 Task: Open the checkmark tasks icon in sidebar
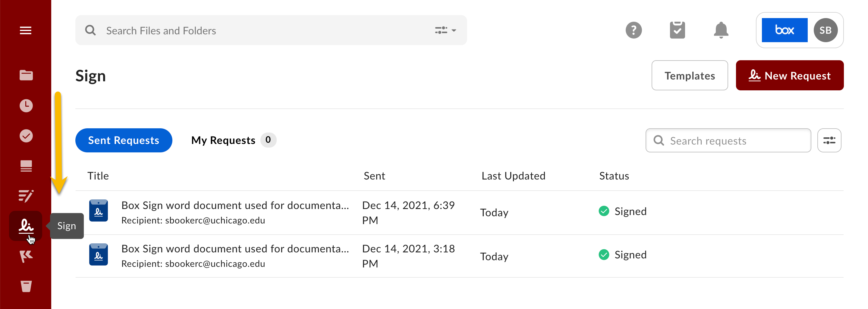point(26,136)
